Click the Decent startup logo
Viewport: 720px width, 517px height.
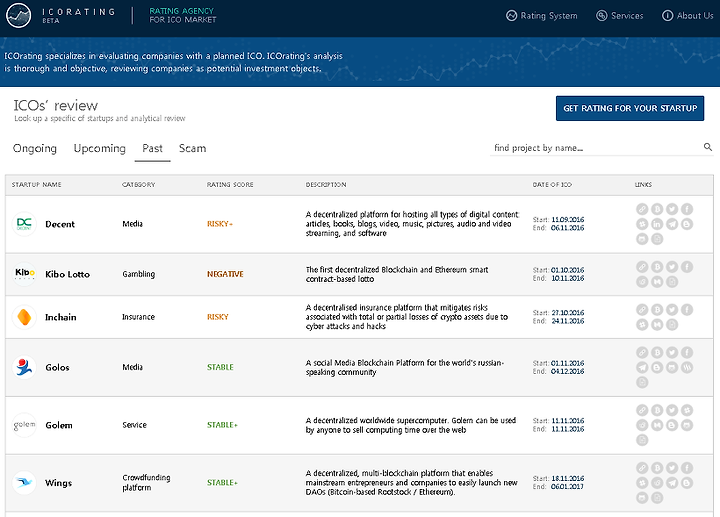pyautogui.click(x=24, y=224)
